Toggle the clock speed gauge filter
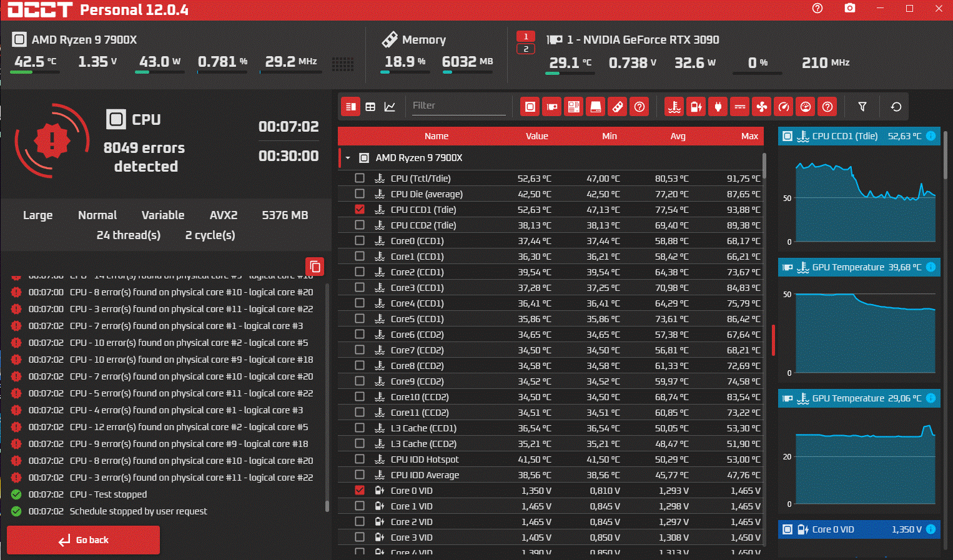This screenshot has height=560, width=953. point(784,107)
